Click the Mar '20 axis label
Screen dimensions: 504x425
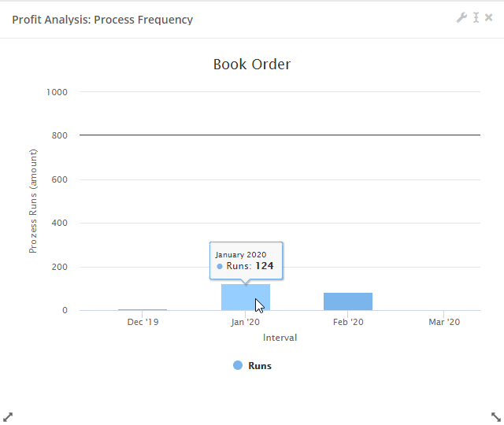pos(444,322)
